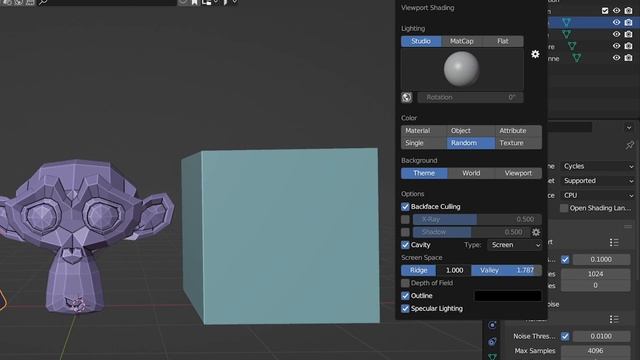Image resolution: width=640 pixels, height=360 pixels.
Task: Click the properties search field
Action: coord(570,127)
